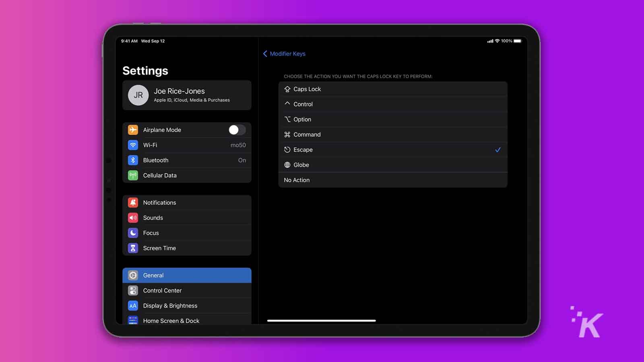Select No Action option
The width and height of the screenshot is (644, 362).
tap(393, 180)
